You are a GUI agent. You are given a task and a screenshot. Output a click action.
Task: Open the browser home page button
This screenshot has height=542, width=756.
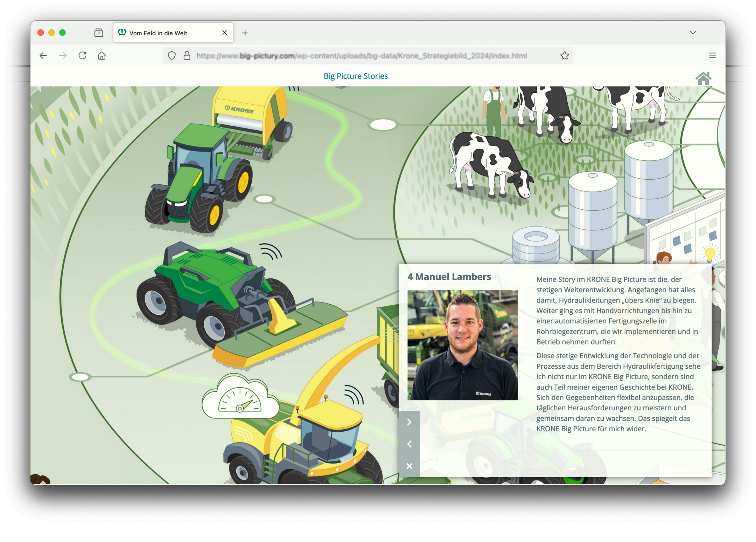coord(102,56)
